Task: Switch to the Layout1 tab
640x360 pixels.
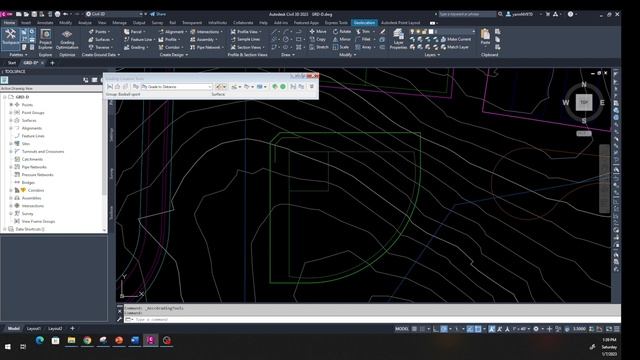Action: 34,328
